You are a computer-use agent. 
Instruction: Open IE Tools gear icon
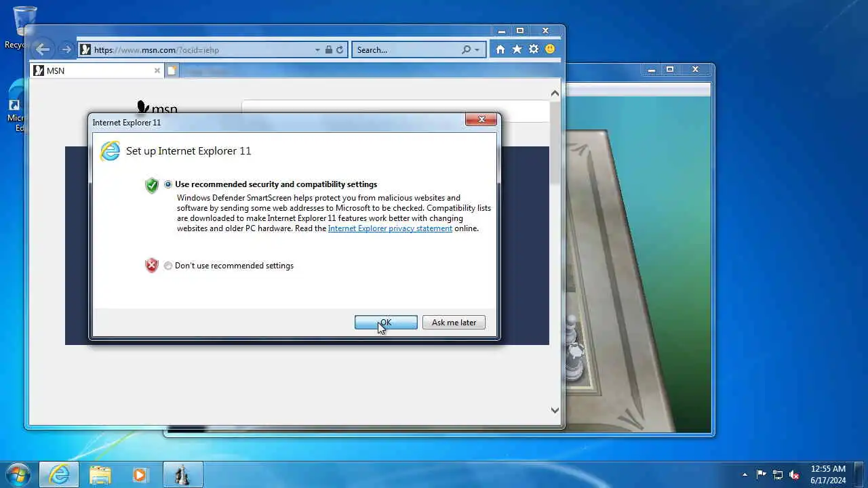click(x=534, y=49)
